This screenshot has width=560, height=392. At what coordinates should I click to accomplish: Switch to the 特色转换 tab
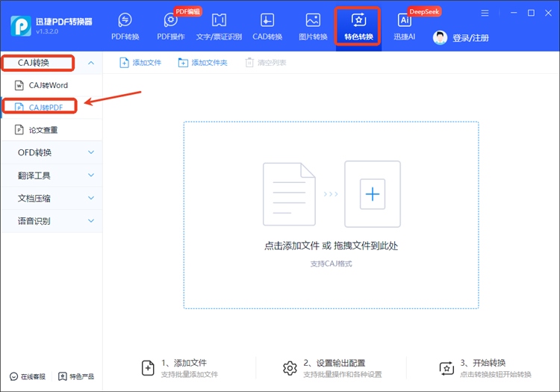(358, 26)
